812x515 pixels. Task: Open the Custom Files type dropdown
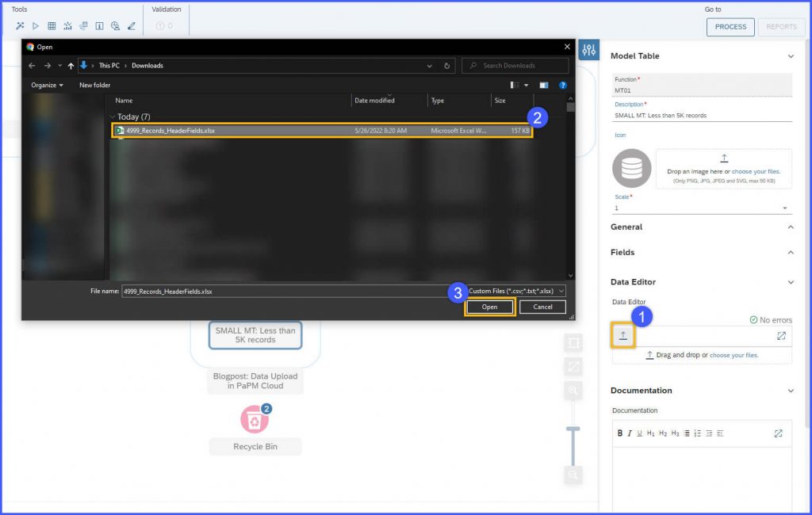click(x=515, y=291)
